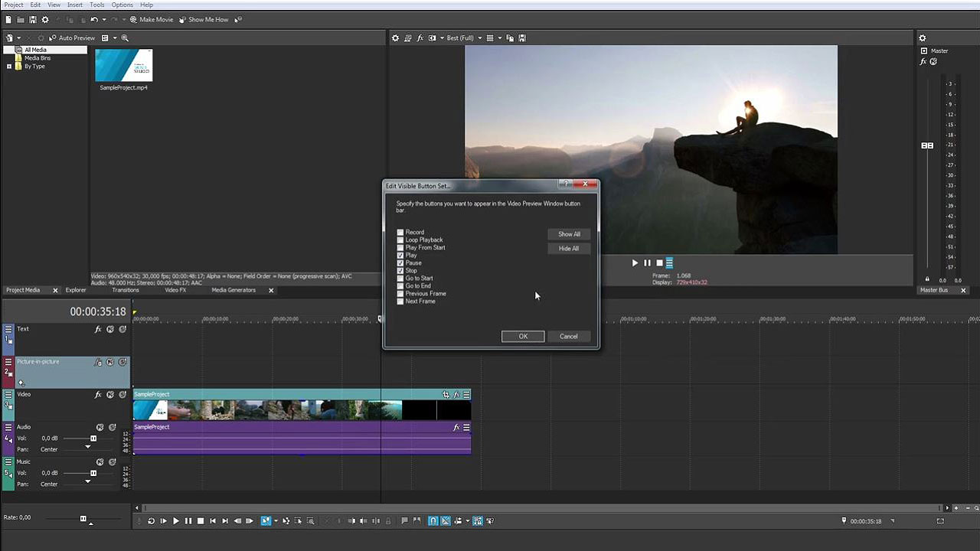The height and width of the screenshot is (551, 980).
Task: Open the undo history dropdown arrow
Action: tap(103, 19)
